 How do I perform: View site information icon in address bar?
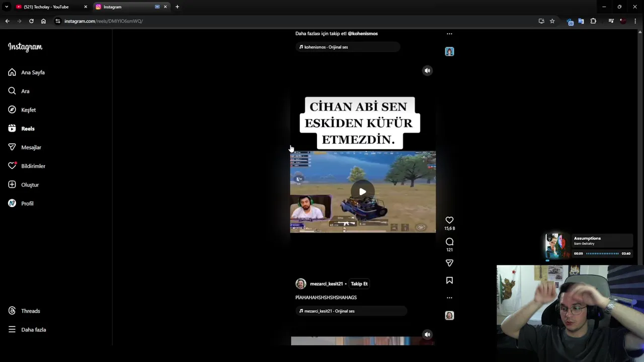(x=58, y=21)
